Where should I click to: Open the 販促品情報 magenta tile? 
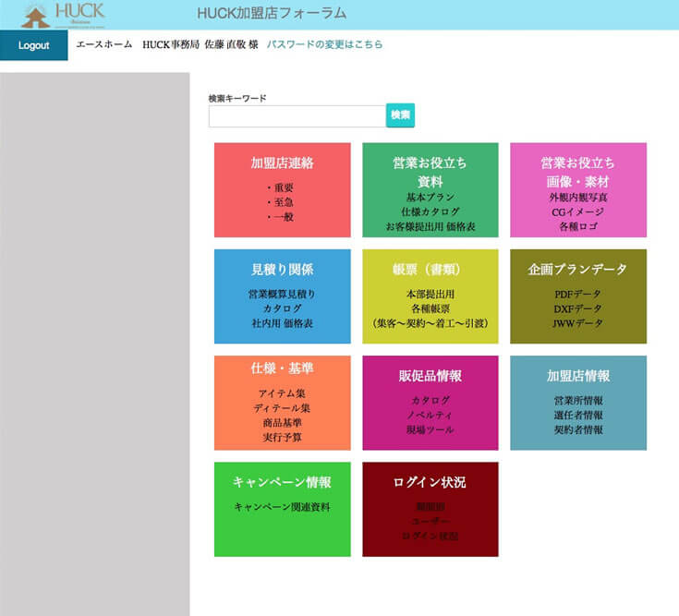(430, 403)
